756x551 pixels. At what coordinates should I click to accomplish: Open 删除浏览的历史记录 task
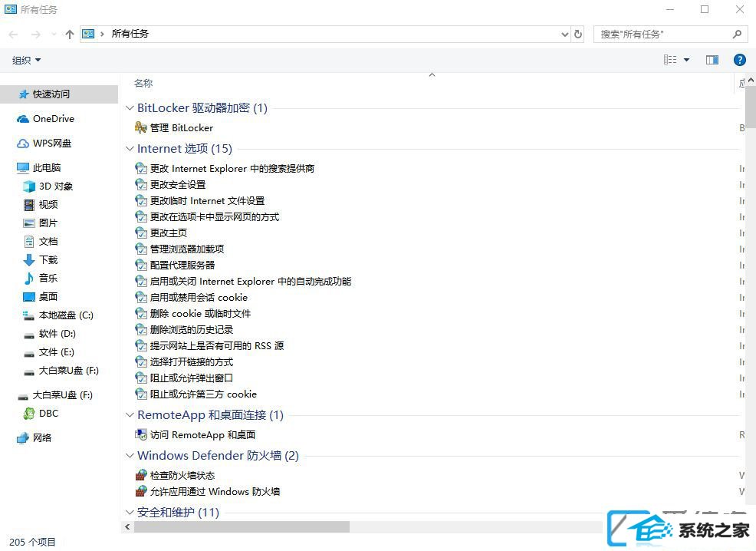coord(184,329)
